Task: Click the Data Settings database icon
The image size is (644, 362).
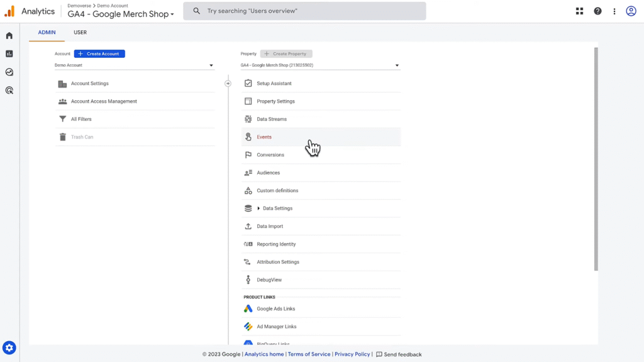Action: [x=248, y=208]
